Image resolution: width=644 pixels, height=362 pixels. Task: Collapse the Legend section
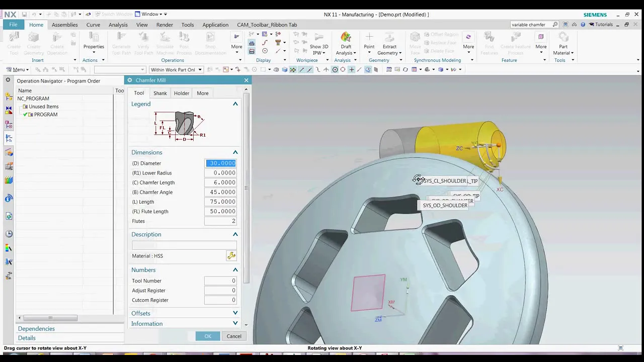tap(235, 104)
